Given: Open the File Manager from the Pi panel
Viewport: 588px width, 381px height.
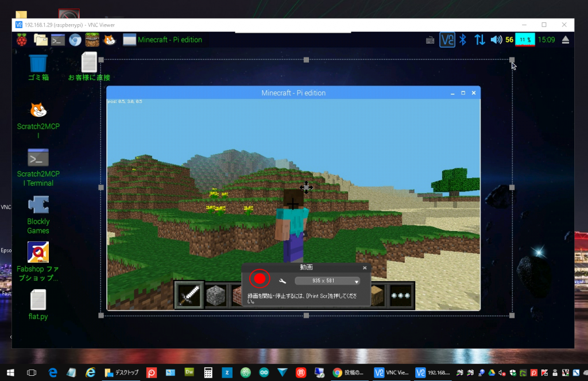Looking at the screenshot, I should [x=41, y=40].
